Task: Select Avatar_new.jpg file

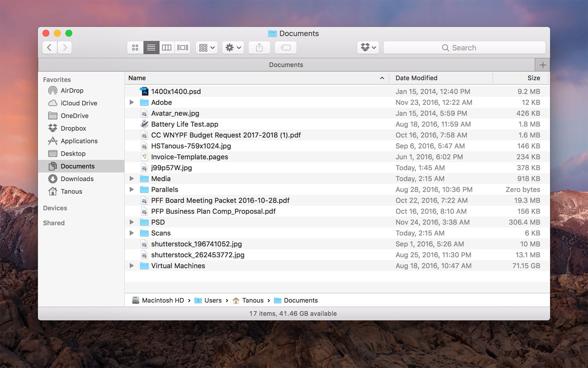Action: click(x=337, y=113)
